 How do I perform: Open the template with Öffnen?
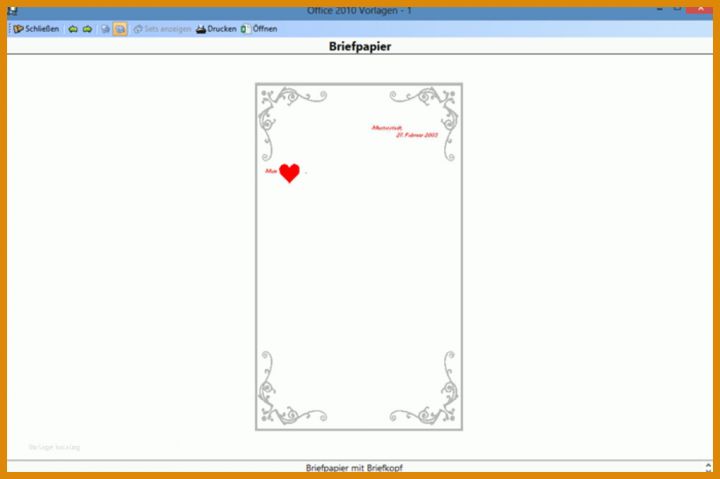click(259, 29)
